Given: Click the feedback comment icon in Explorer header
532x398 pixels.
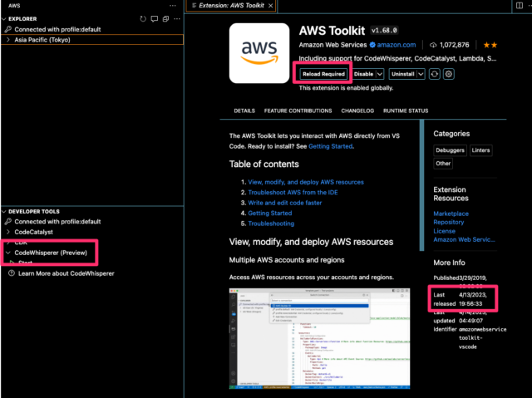Looking at the screenshot, I should coord(155,19).
